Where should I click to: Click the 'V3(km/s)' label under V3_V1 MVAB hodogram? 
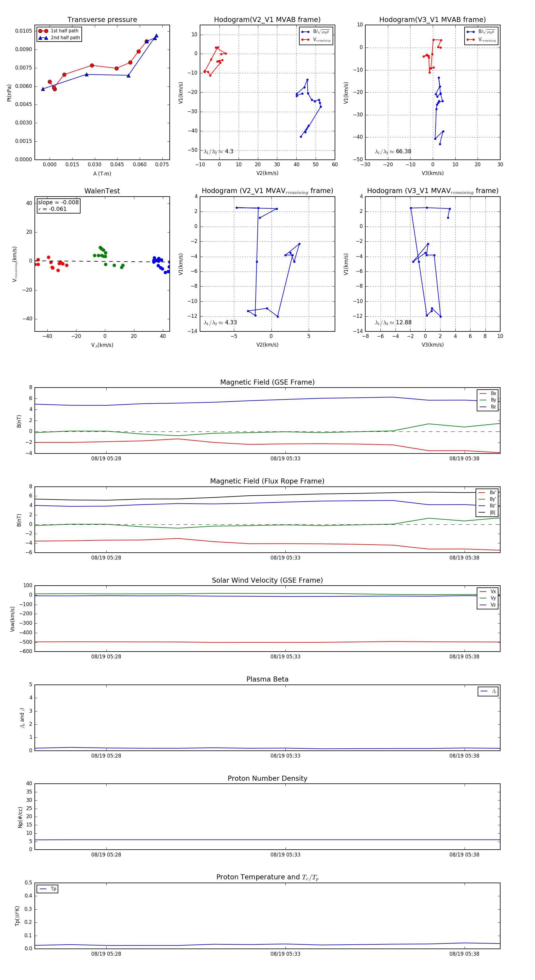[x=432, y=173]
